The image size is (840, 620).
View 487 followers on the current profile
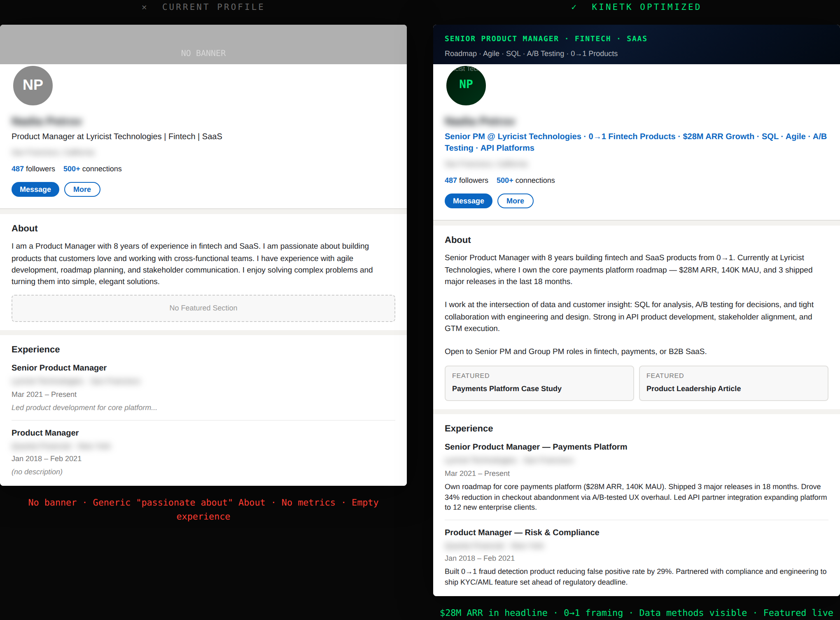coord(33,168)
